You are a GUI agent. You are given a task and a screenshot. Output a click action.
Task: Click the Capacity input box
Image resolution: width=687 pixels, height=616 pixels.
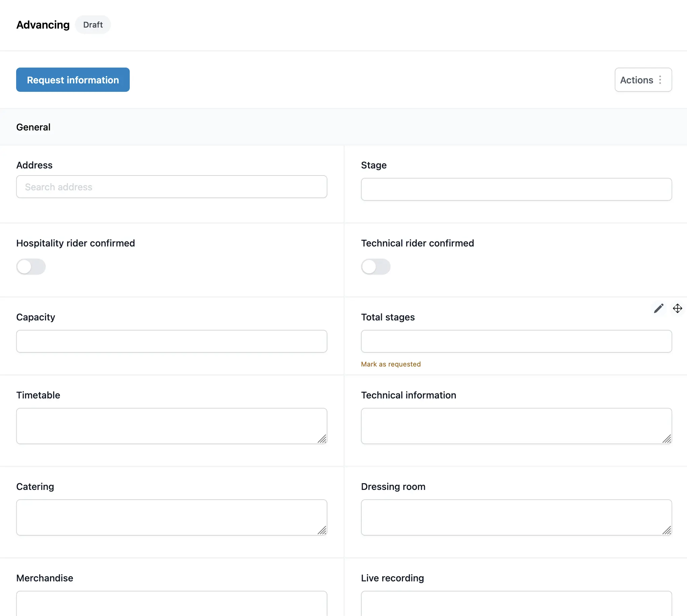click(x=171, y=341)
